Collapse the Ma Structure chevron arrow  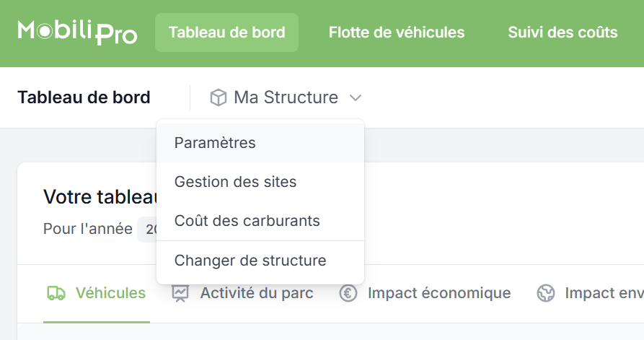pyautogui.click(x=355, y=97)
